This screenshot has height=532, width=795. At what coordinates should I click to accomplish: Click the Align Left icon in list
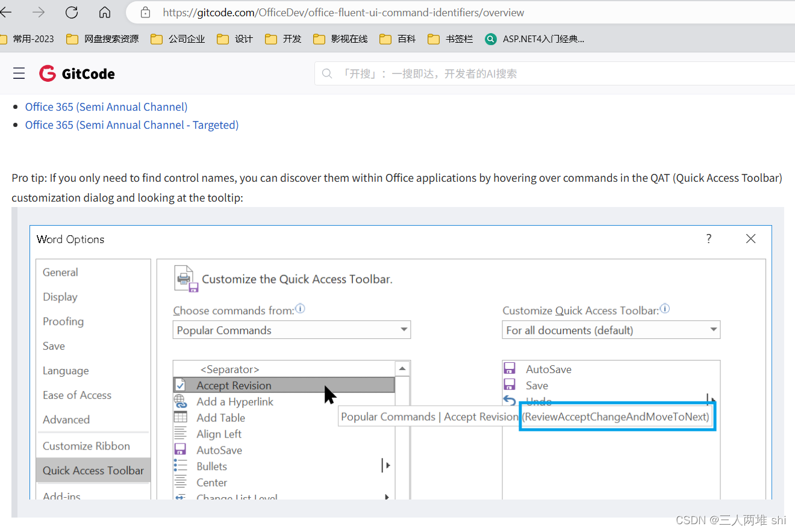click(x=180, y=433)
